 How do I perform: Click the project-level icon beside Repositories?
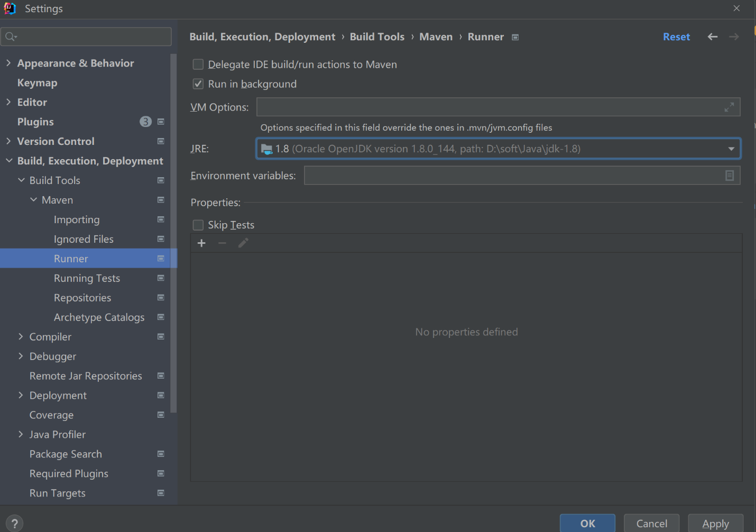click(161, 298)
